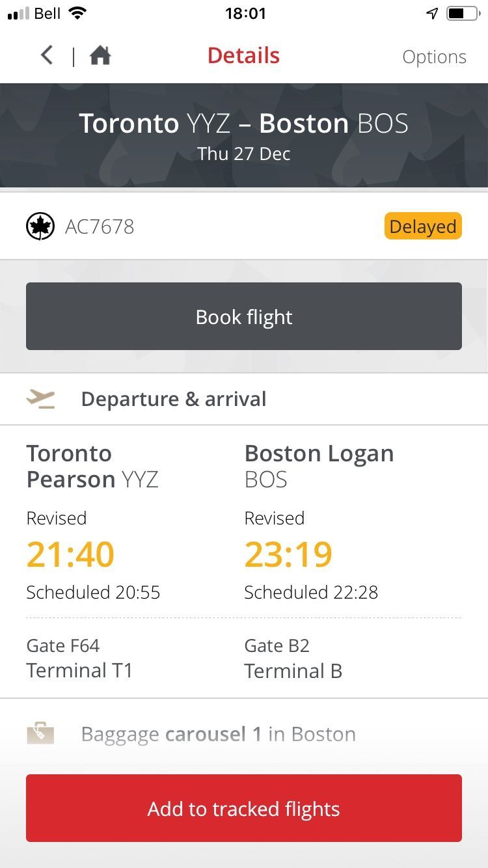Tap the Delayed status badge
Viewport: 488px width, 868px height.
click(x=422, y=226)
